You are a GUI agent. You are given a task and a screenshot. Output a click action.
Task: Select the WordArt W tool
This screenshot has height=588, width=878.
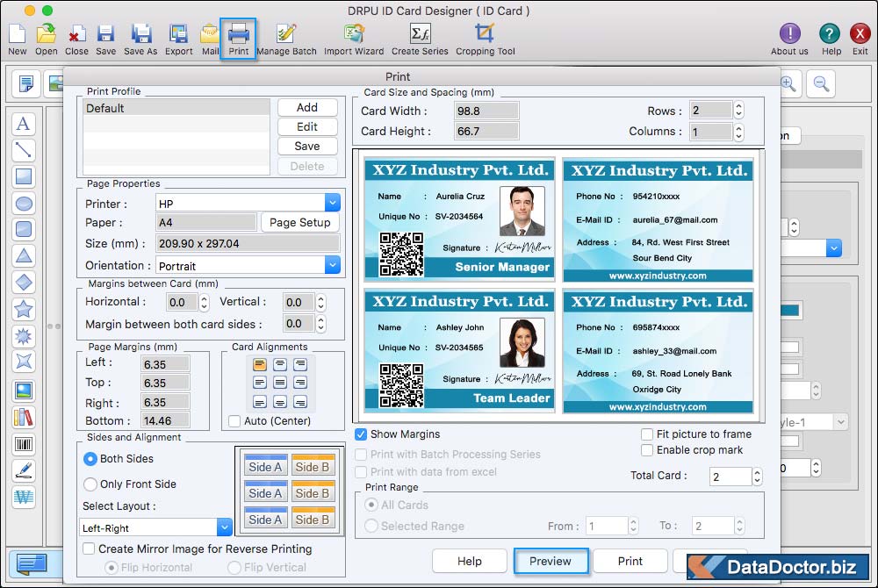24,497
